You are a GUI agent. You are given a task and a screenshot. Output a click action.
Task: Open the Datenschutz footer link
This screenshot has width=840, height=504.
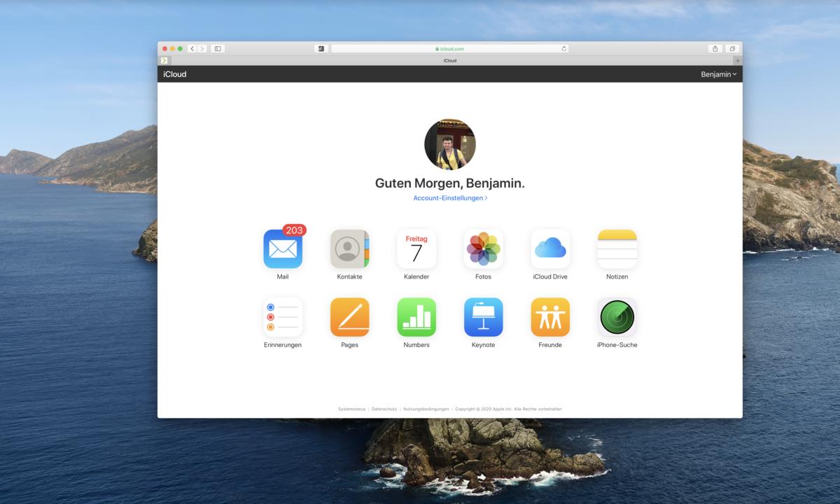[x=384, y=409]
